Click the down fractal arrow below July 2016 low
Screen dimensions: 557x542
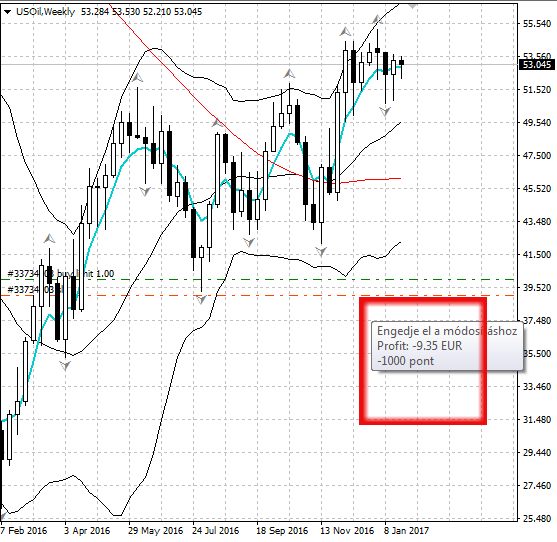(201, 300)
